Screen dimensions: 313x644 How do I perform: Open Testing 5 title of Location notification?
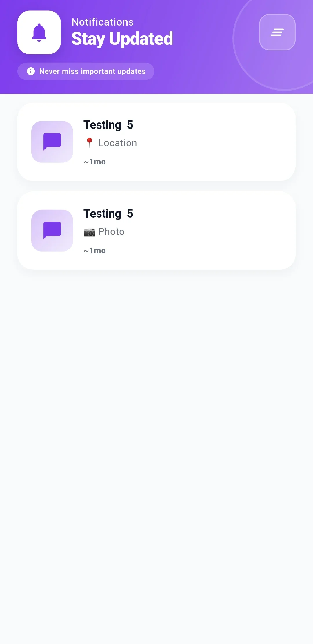pos(108,125)
